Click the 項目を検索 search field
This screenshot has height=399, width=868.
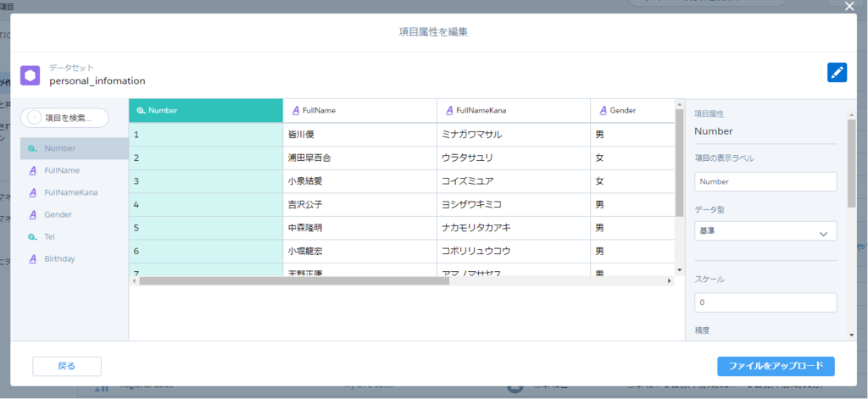[65, 118]
